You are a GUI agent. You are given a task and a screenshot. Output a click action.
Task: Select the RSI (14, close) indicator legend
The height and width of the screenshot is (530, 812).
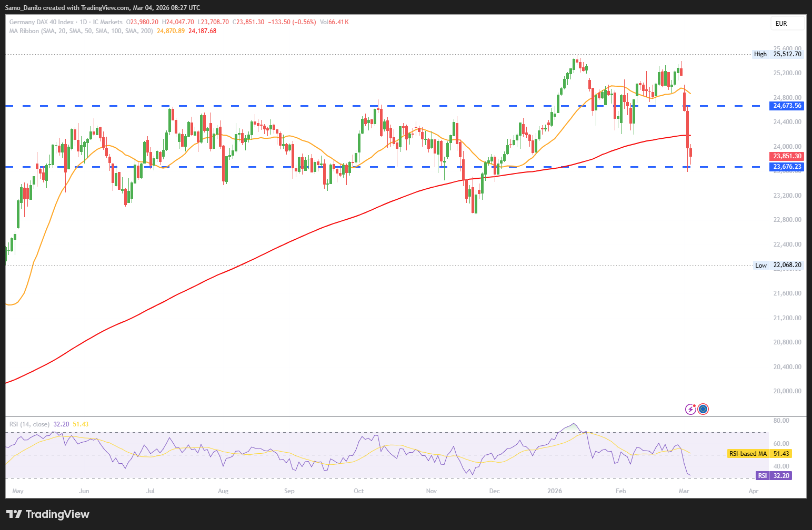click(29, 424)
